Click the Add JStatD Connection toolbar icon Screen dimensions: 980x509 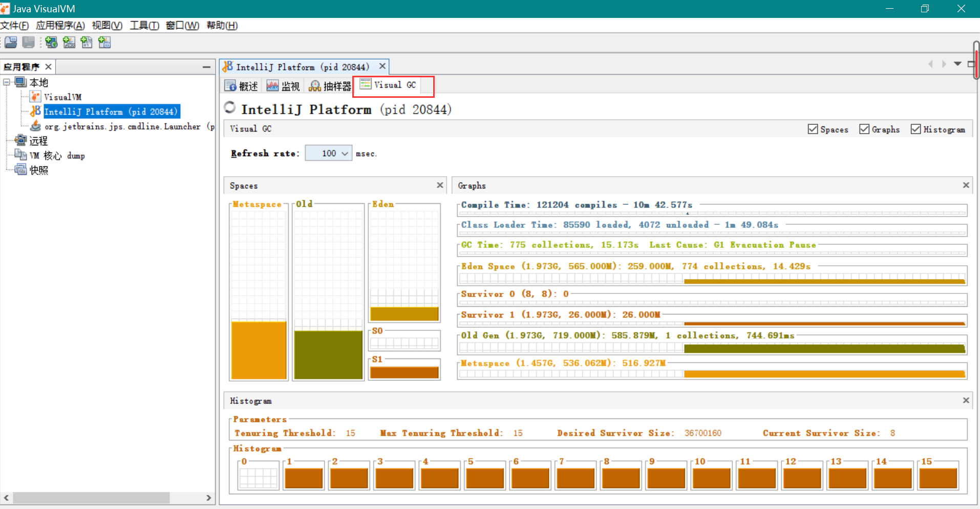[x=104, y=43]
